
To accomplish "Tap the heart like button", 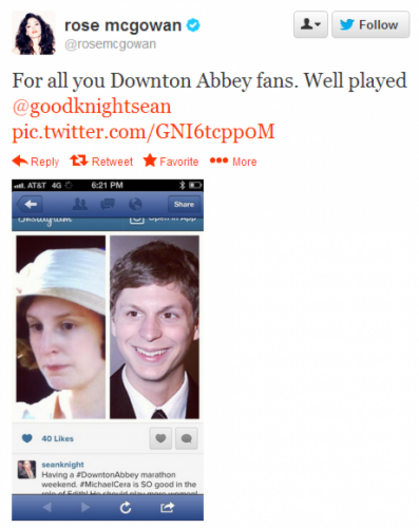I will [x=161, y=438].
